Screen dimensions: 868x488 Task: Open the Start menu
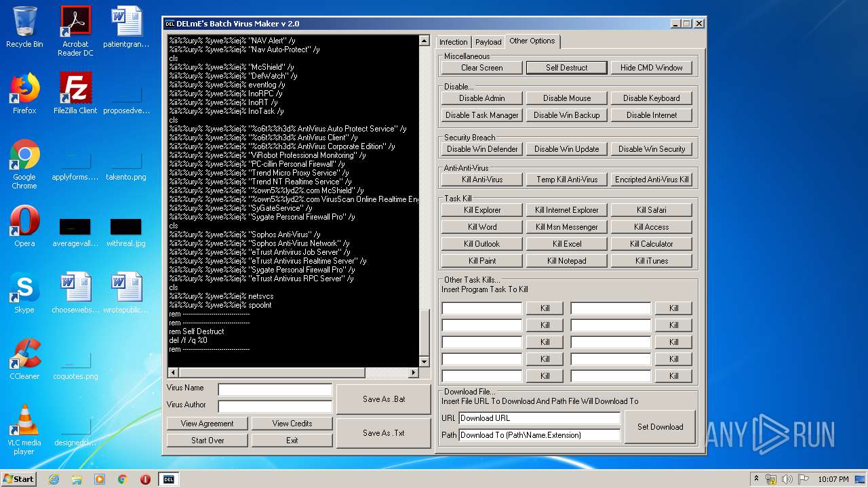point(19,479)
